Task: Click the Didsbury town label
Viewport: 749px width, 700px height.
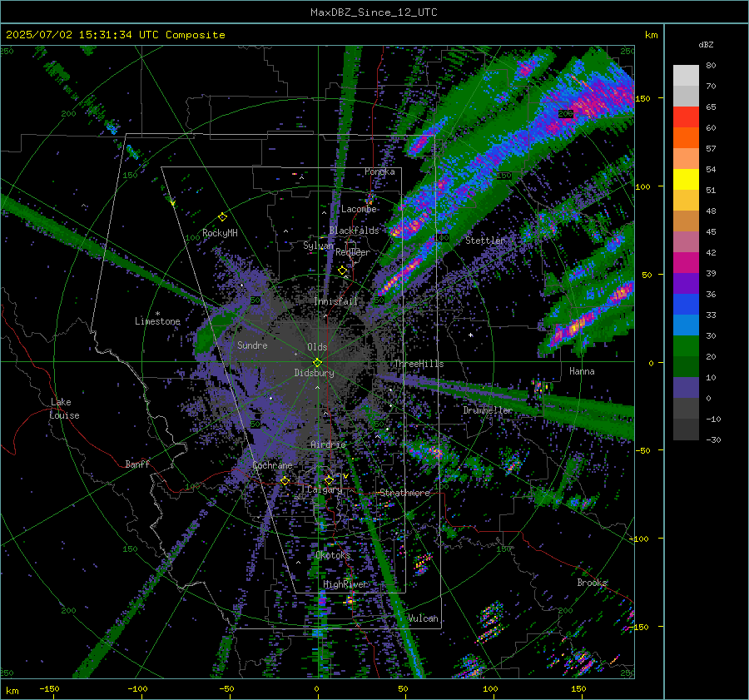Action: (314, 373)
